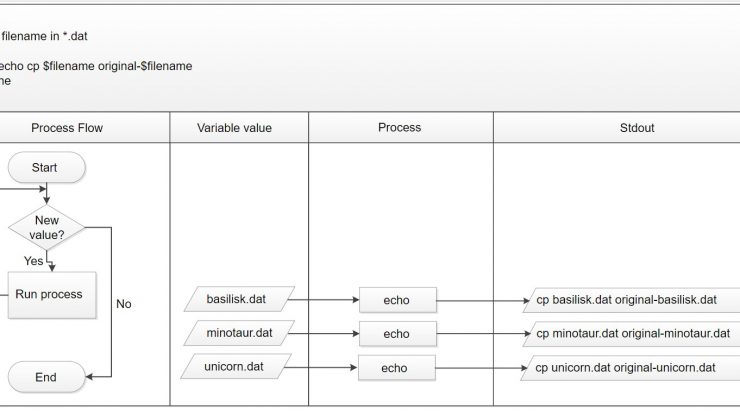Select the End terminator shape

[47, 377]
